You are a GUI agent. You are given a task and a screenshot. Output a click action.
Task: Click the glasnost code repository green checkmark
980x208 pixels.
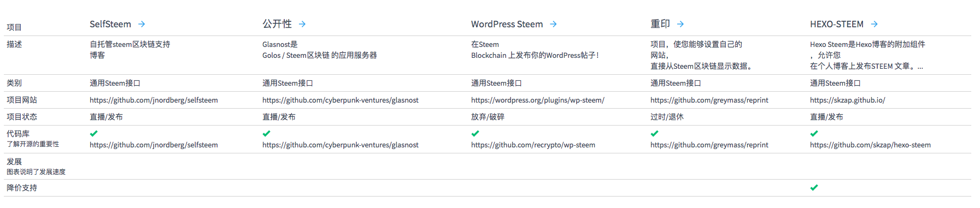coord(266,133)
